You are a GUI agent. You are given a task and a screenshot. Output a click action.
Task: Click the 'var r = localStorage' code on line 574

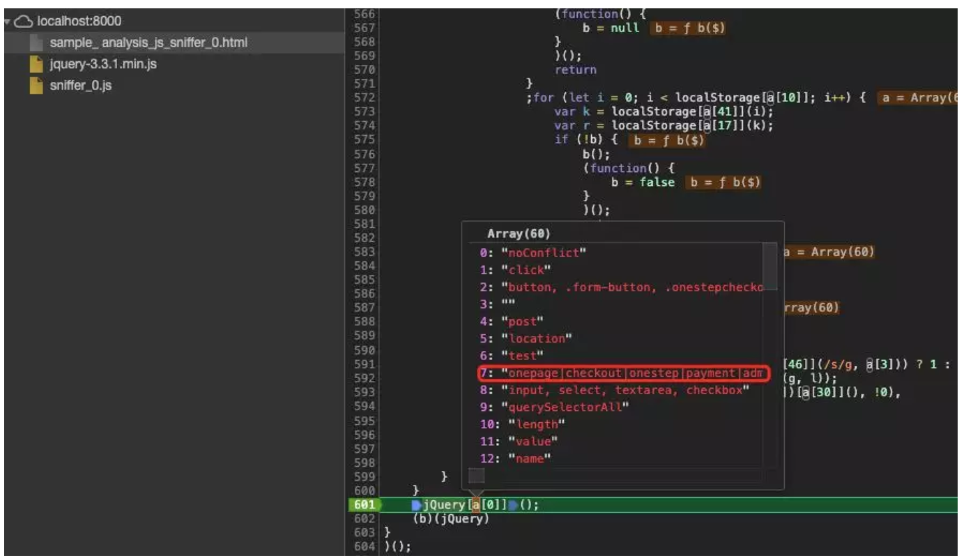pos(664,126)
